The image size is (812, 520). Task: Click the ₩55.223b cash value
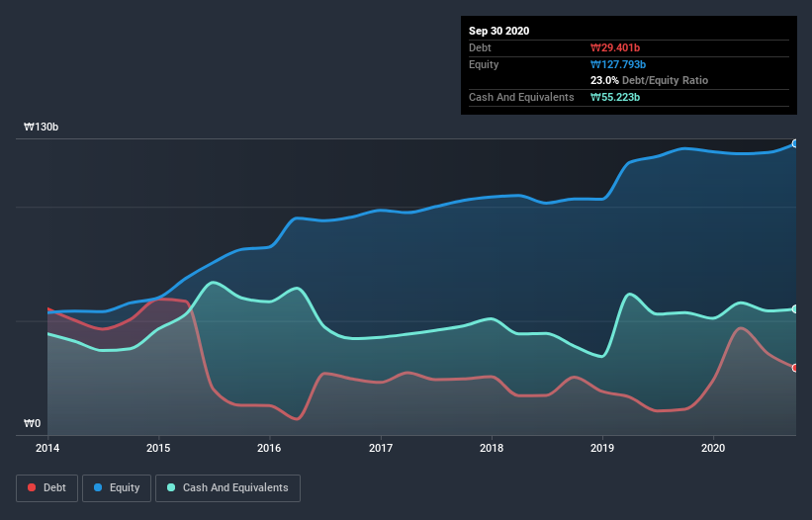[615, 97]
